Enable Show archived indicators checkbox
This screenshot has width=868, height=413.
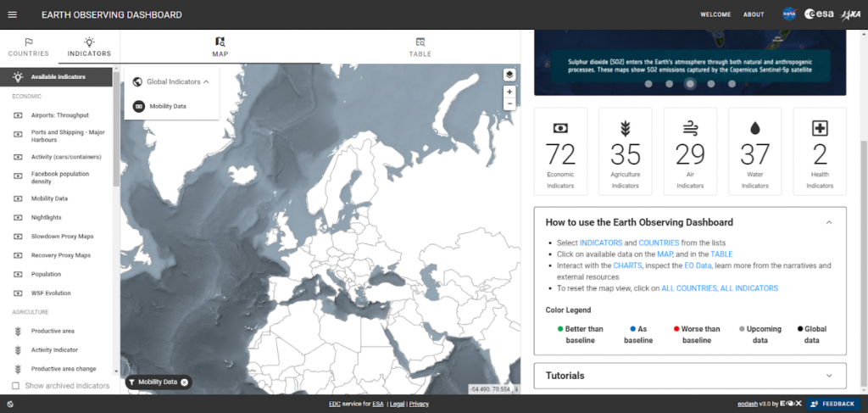pos(16,386)
